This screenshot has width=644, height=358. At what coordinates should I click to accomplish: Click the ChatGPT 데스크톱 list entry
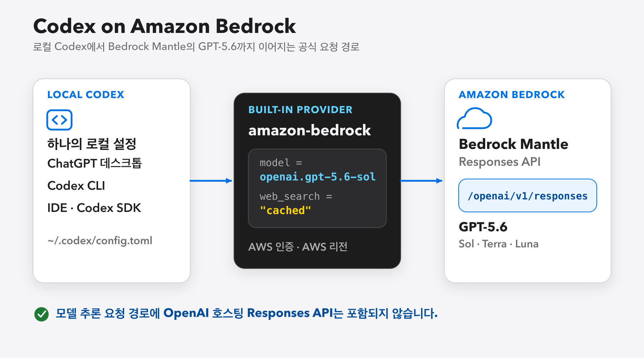click(94, 163)
